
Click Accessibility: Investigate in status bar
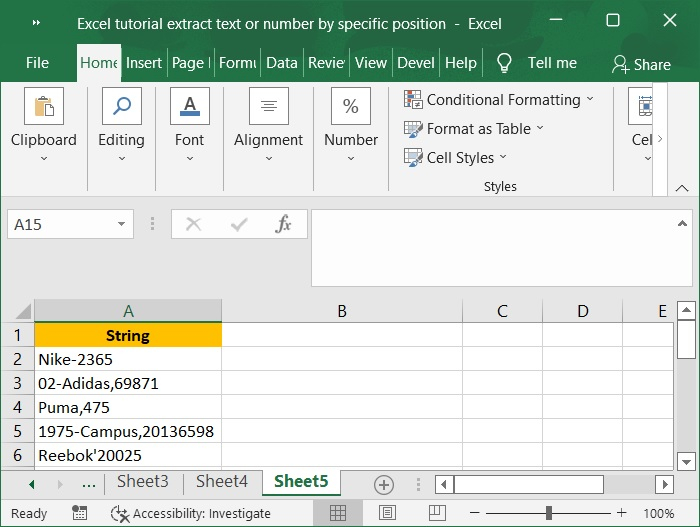click(x=191, y=513)
